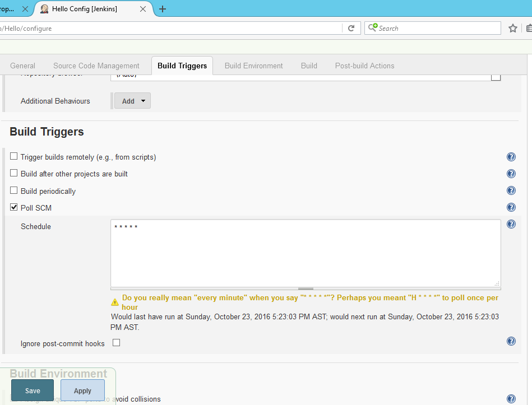
Task: Bookmark this page with star icon
Action: 513,28
